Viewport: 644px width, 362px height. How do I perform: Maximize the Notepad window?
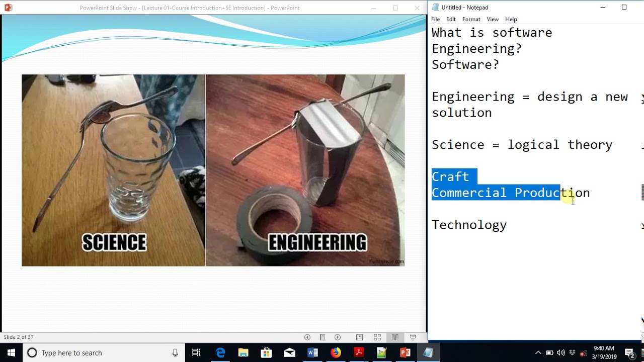pos(624,8)
